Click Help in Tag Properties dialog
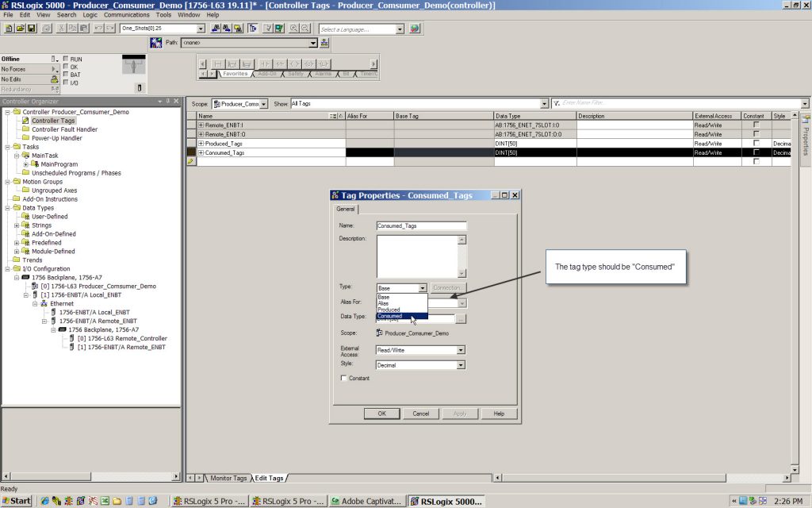The width and height of the screenshot is (812, 508). pos(499,414)
